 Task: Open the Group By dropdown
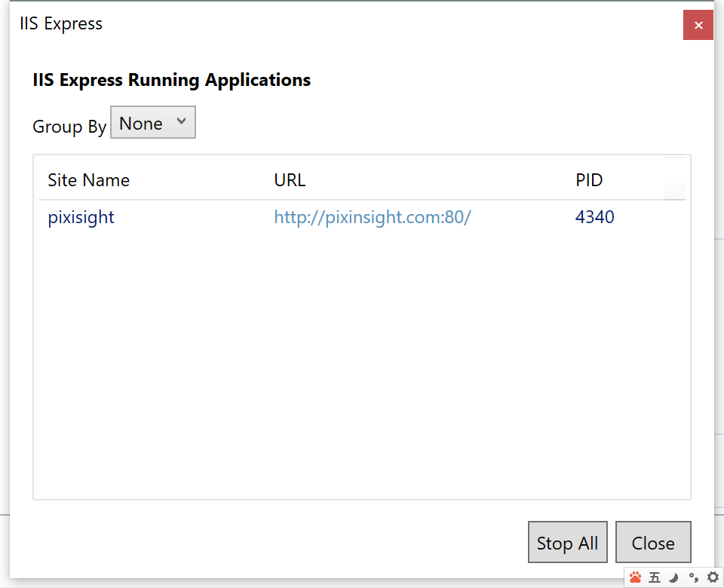[x=152, y=123]
